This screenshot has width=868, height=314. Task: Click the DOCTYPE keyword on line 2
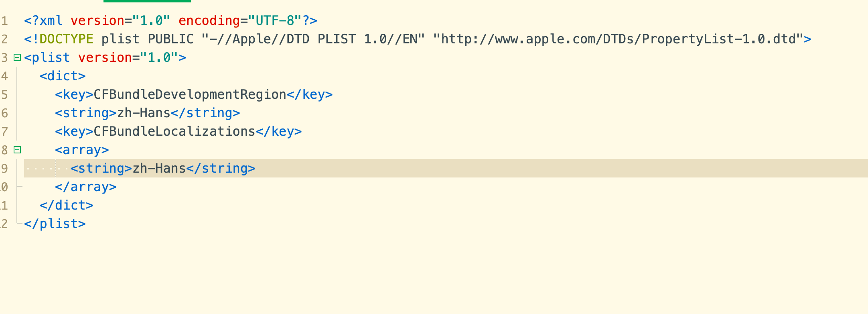coord(66,39)
